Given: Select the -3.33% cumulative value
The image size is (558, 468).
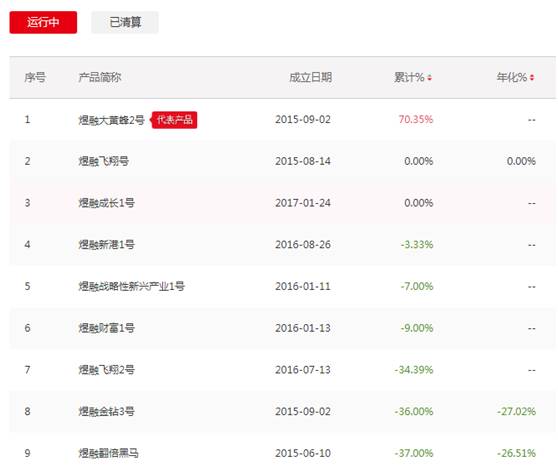Looking at the screenshot, I should click(417, 245).
